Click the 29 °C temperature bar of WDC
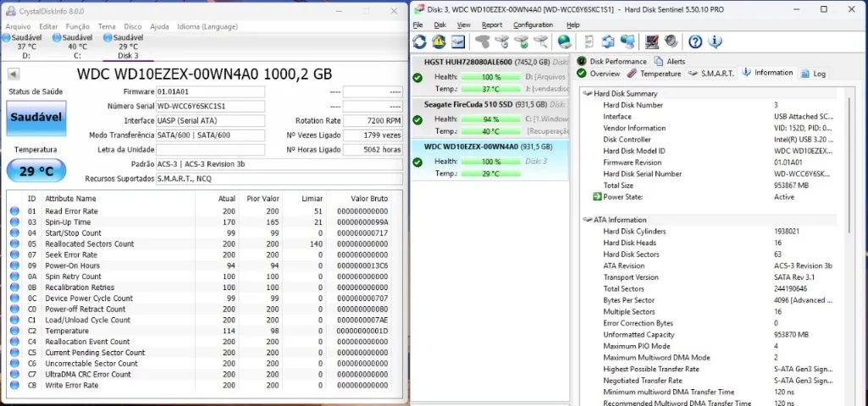The width and height of the screenshot is (868, 406). tap(490, 173)
